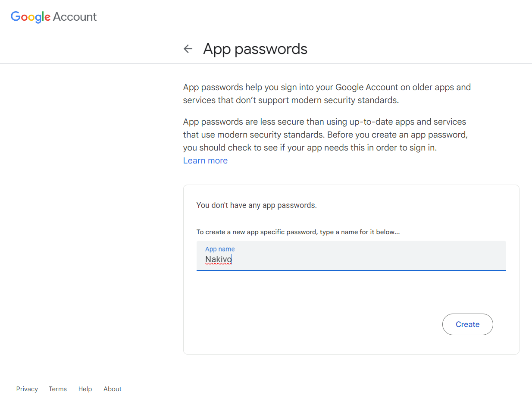Click the phrase "up-to-date apps" in the second paragraph

(370, 122)
